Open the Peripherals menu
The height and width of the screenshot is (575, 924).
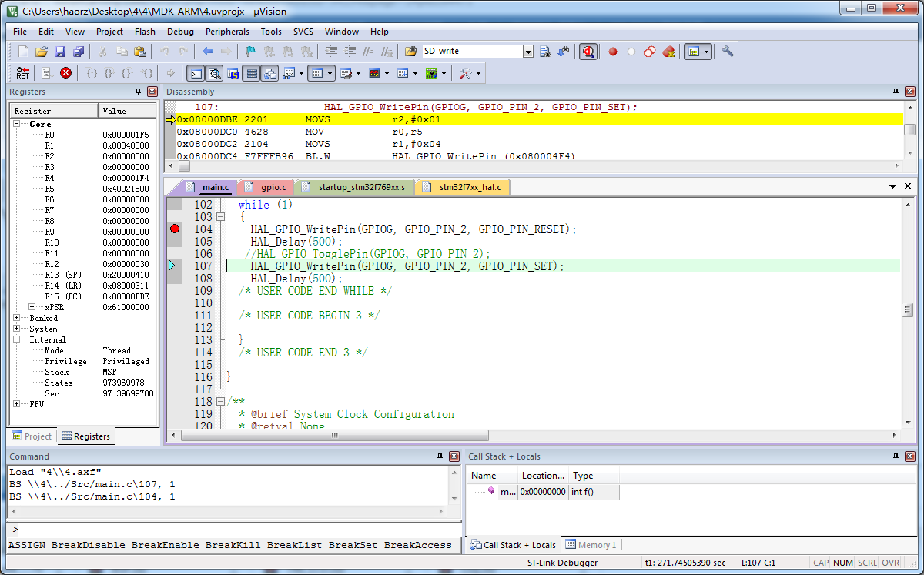click(x=227, y=32)
